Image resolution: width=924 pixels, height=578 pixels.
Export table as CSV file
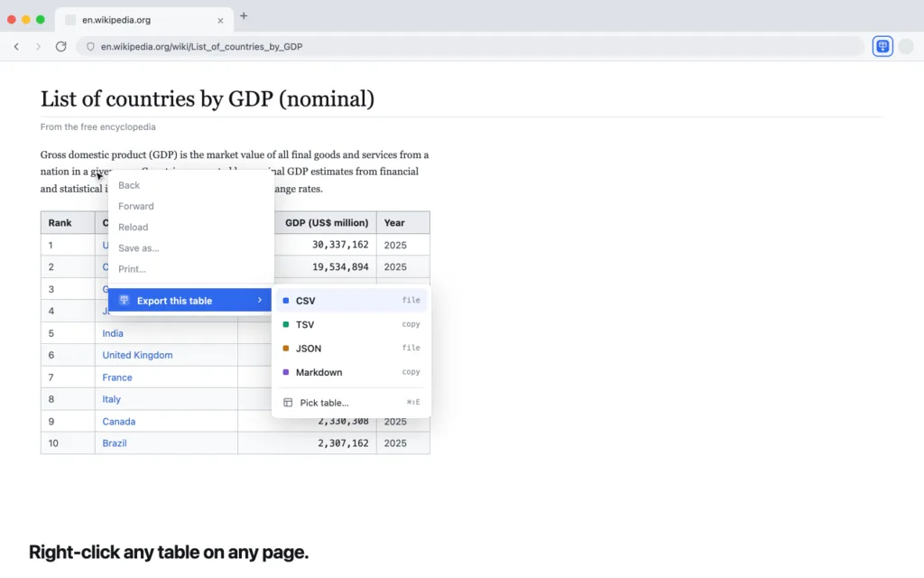pyautogui.click(x=352, y=300)
